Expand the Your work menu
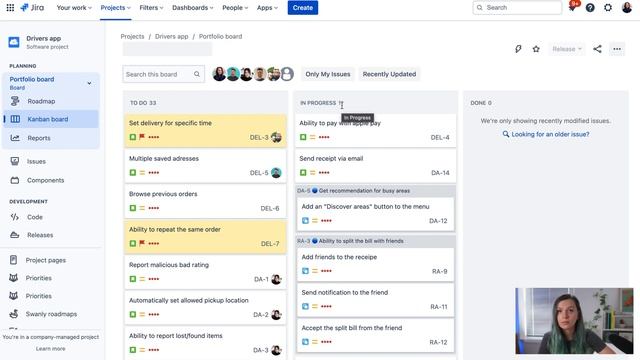Screen dimensions: 640x360 (74, 7)
